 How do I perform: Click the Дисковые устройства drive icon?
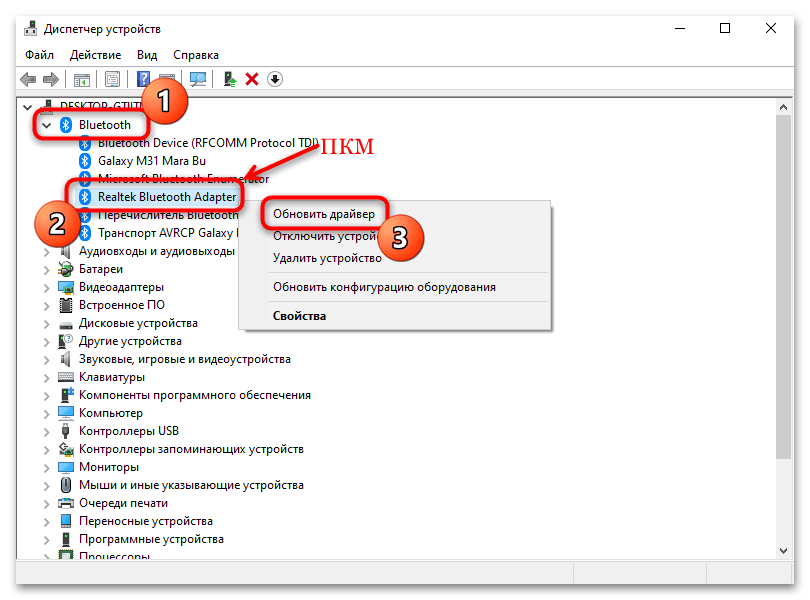(66, 325)
